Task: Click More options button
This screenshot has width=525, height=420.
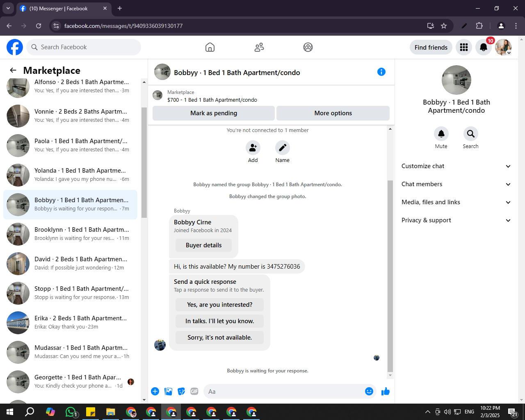Action: pos(333,113)
